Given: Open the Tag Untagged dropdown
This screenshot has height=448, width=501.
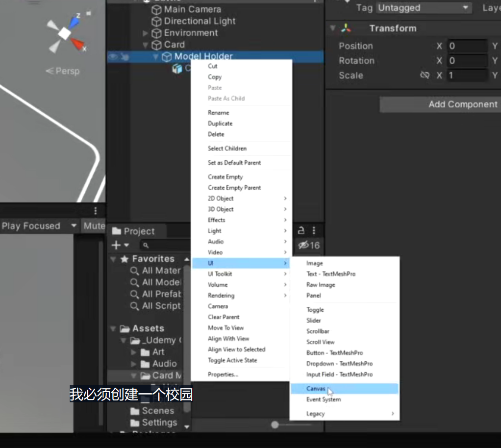Looking at the screenshot, I should tap(424, 8).
